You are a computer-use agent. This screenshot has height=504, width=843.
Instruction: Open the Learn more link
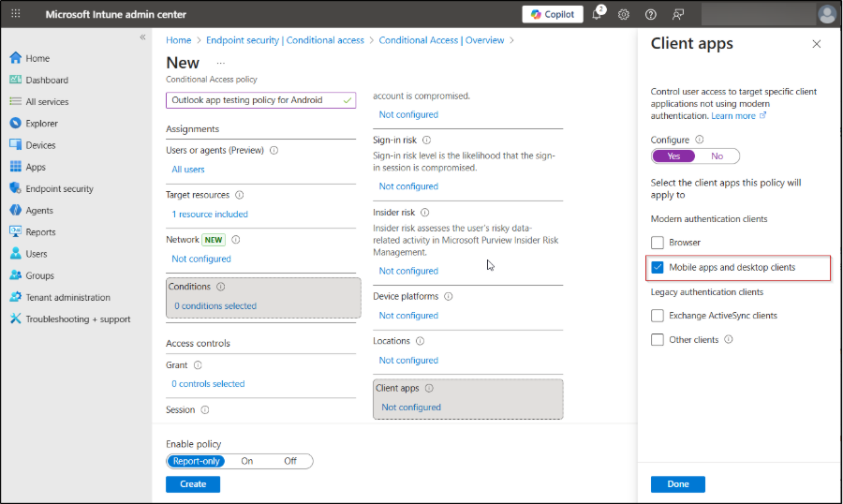pos(739,116)
